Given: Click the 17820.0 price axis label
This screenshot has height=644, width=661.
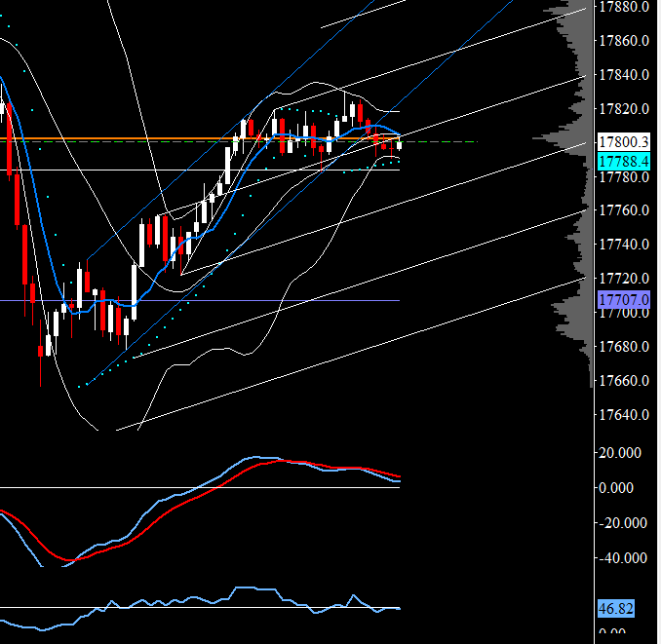Looking at the screenshot, I should coord(624,109).
